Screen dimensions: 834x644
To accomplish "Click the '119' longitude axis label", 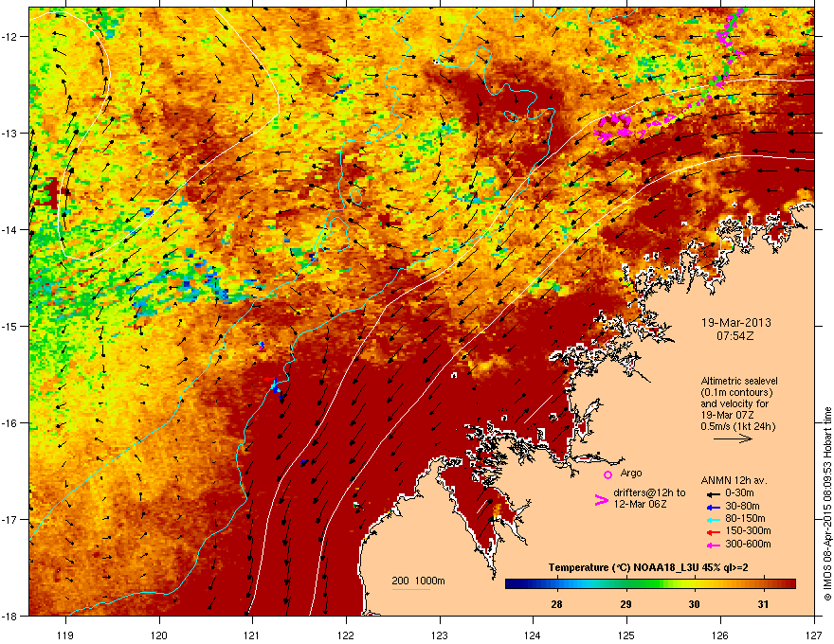I will point(65,635).
